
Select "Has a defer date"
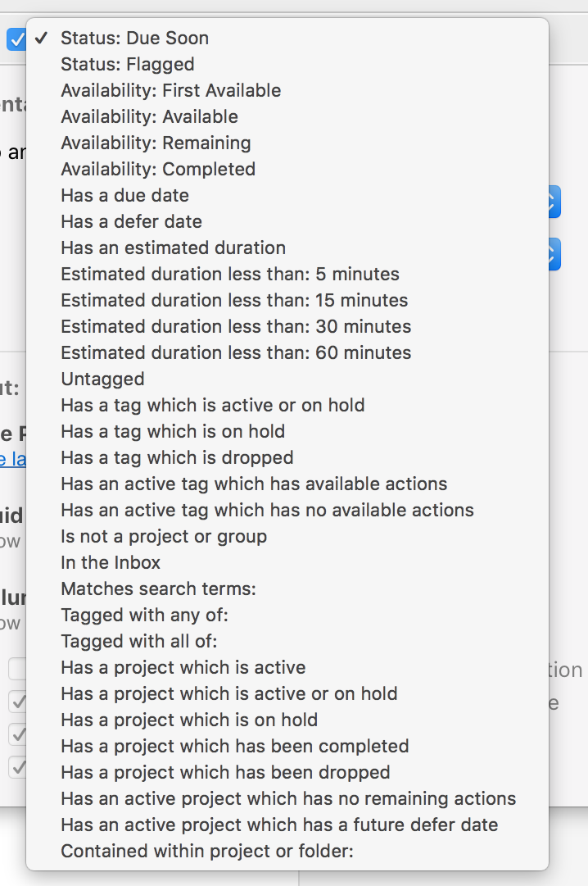(x=130, y=221)
